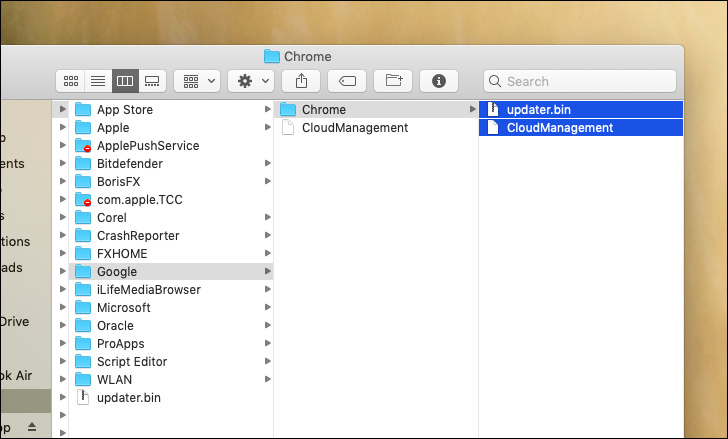
Task: Select the com.apple.TCC folder
Action: [171, 200]
